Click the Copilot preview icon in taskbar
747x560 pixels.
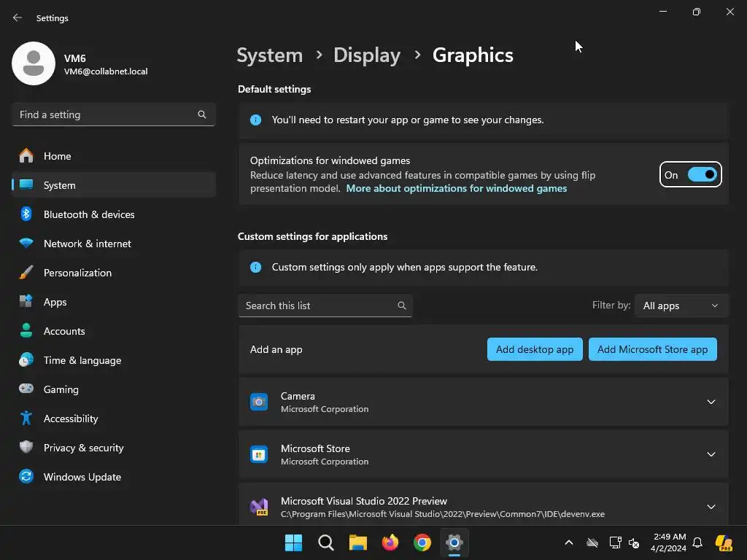coord(724,542)
